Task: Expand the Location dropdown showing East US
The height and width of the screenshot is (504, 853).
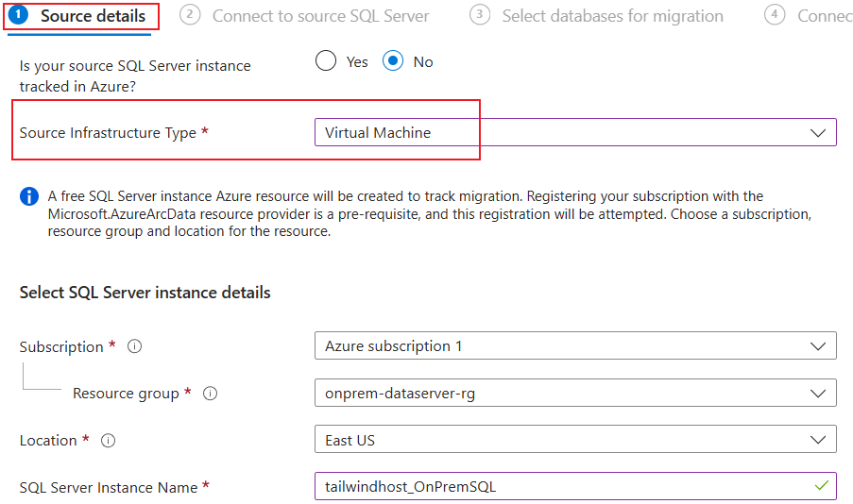Action: 574,440
